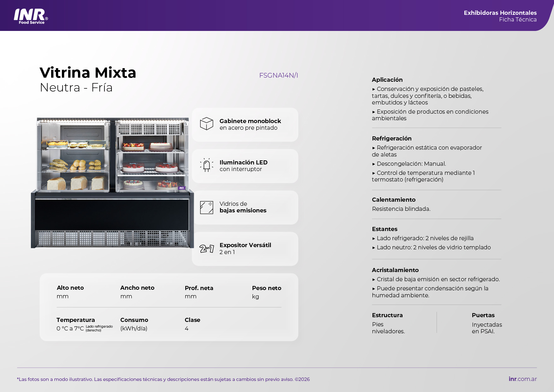Click the Acristalamiento section heading

395,270
